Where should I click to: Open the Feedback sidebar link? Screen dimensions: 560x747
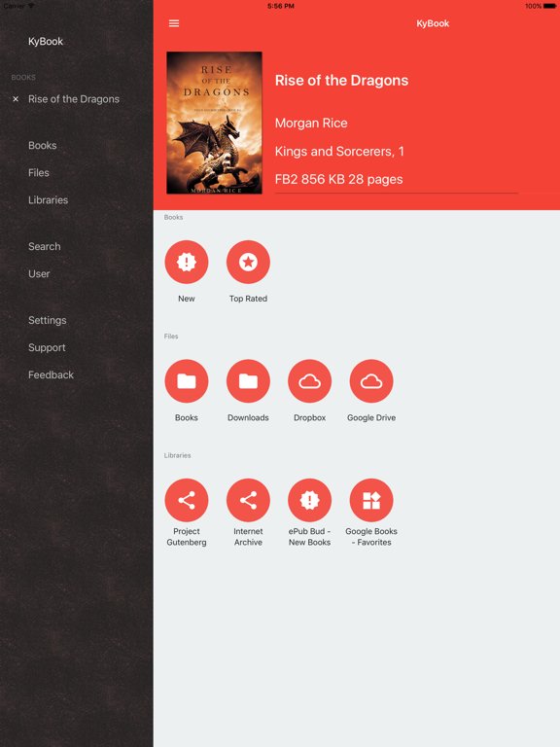click(x=51, y=374)
